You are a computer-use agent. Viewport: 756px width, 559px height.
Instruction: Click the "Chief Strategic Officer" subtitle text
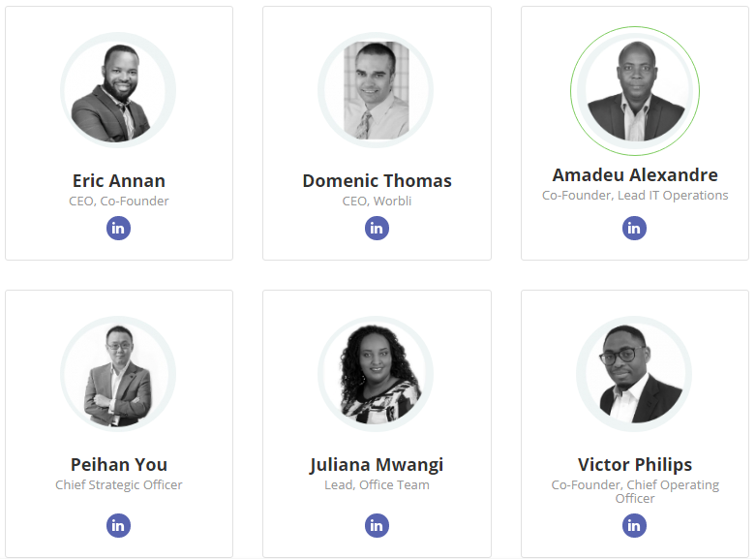click(118, 484)
